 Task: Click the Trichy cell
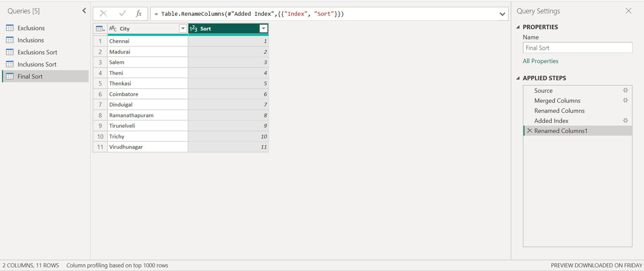point(147,136)
